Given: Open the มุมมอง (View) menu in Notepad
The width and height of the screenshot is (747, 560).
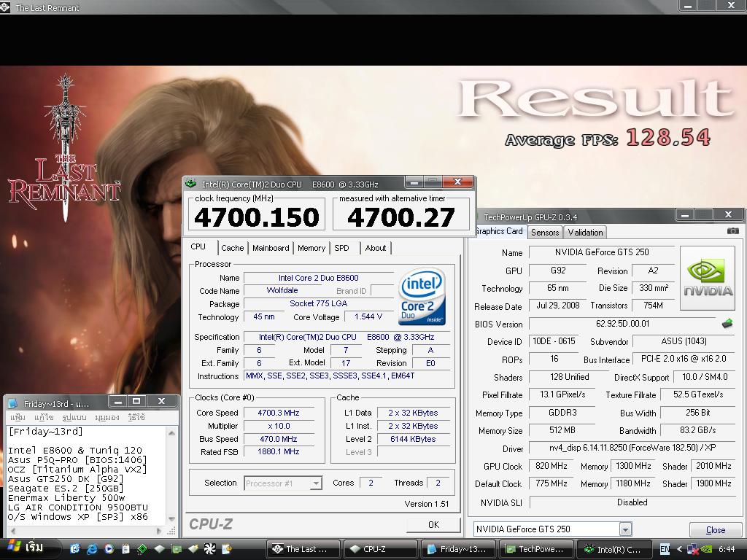Looking at the screenshot, I should pos(107,417).
